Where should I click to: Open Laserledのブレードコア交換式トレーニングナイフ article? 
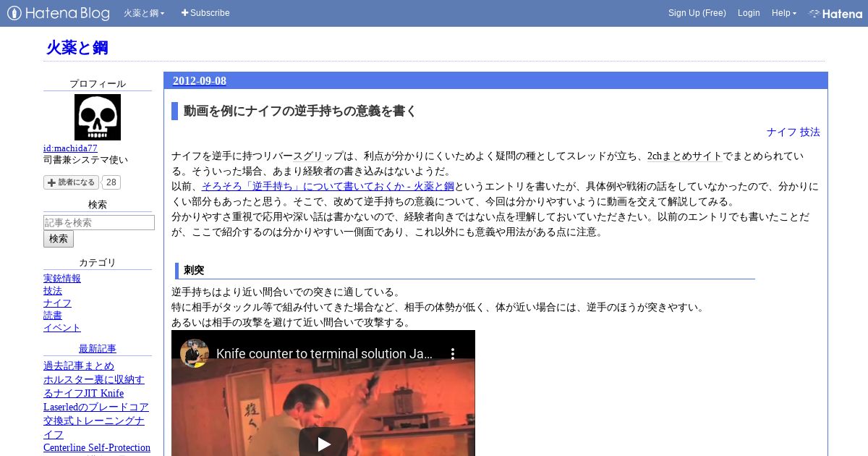pos(96,421)
